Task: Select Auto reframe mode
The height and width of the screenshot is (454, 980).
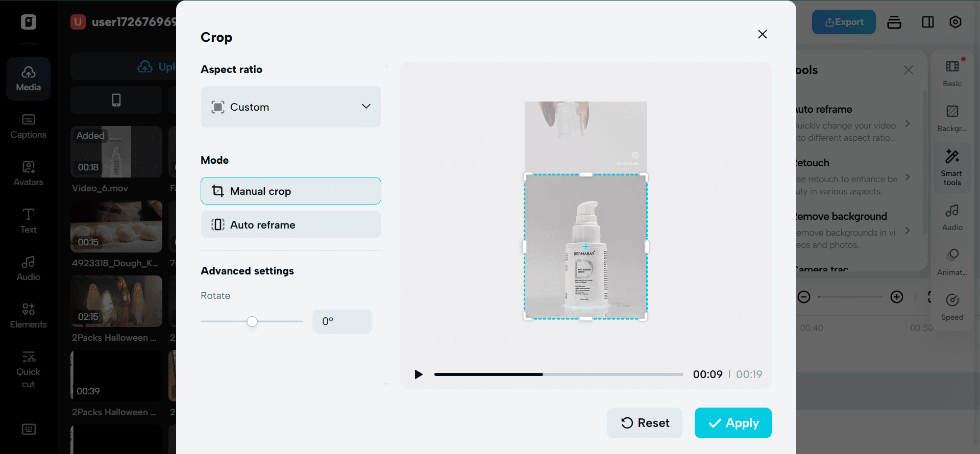Action: [290, 224]
